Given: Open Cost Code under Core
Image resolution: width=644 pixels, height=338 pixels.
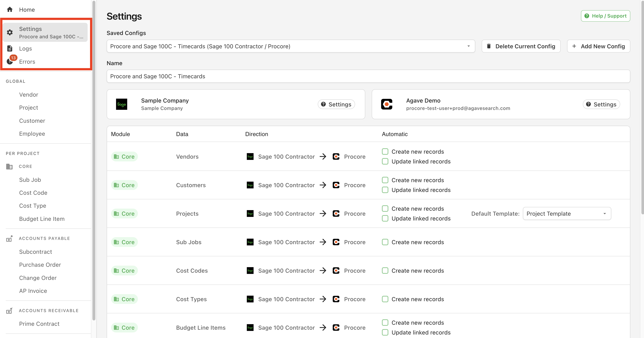Looking at the screenshot, I should [33, 193].
